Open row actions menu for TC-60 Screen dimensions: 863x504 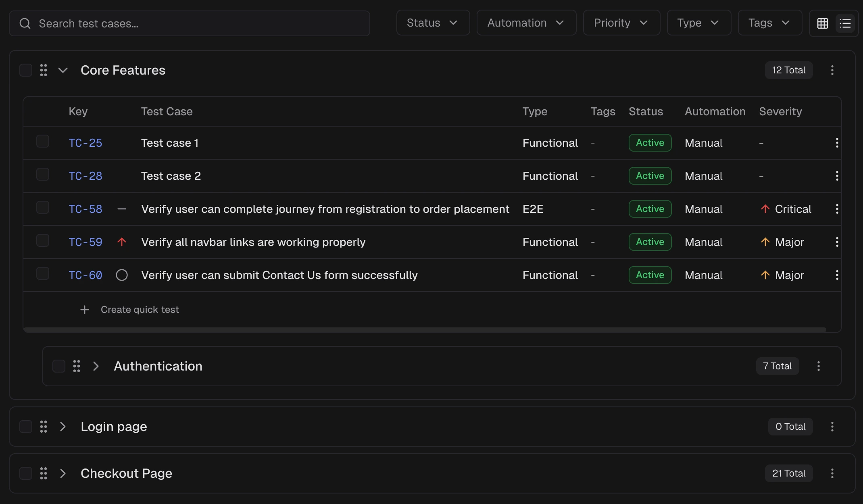(837, 275)
